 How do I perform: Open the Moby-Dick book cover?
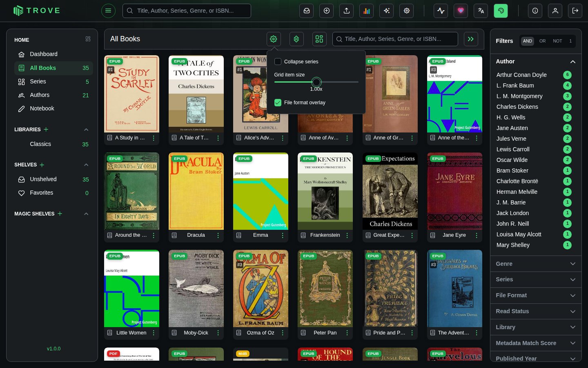tap(196, 289)
